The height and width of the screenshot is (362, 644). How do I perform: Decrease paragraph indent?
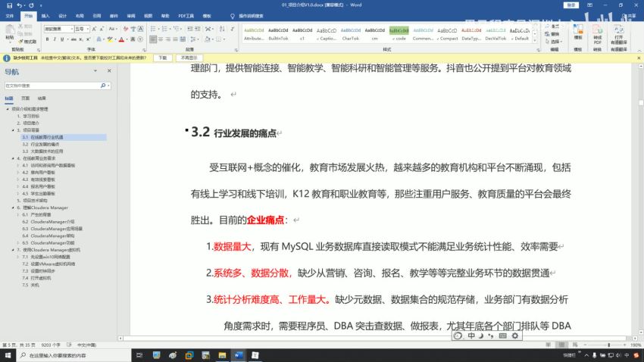pyautogui.click(x=189, y=29)
